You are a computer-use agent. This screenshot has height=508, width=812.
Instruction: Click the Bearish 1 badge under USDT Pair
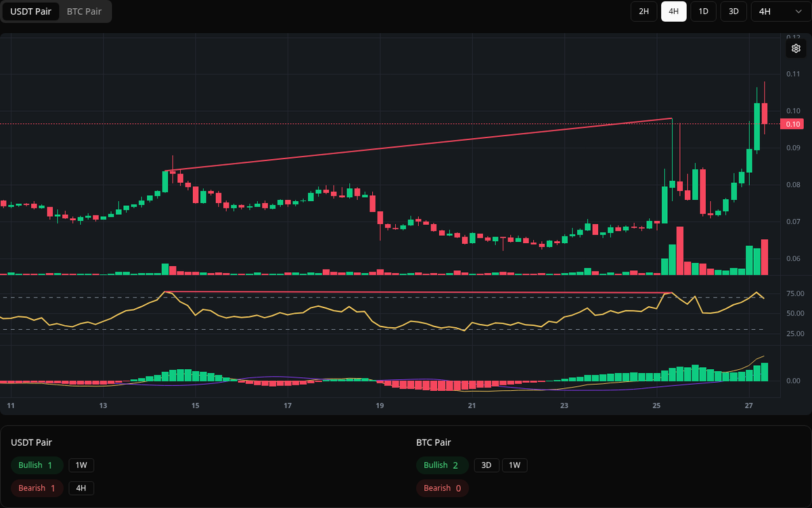click(x=37, y=488)
